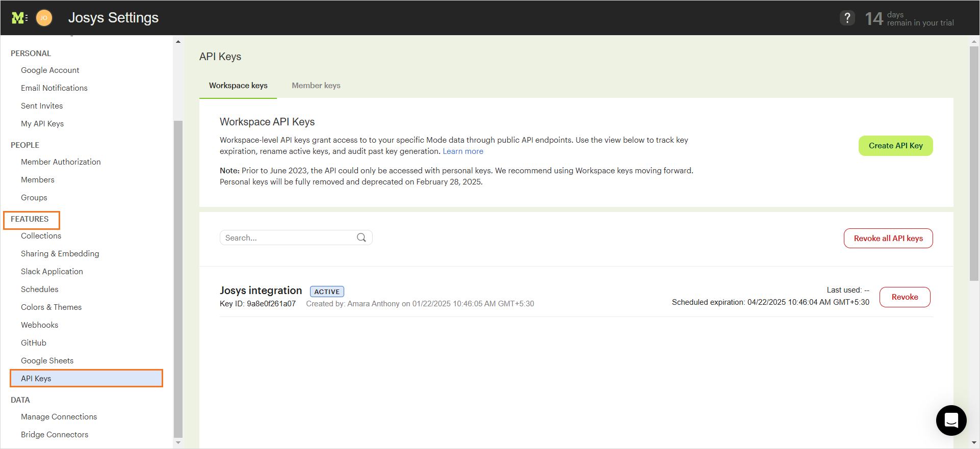
Task: Open Collections settings
Action: click(x=41, y=236)
